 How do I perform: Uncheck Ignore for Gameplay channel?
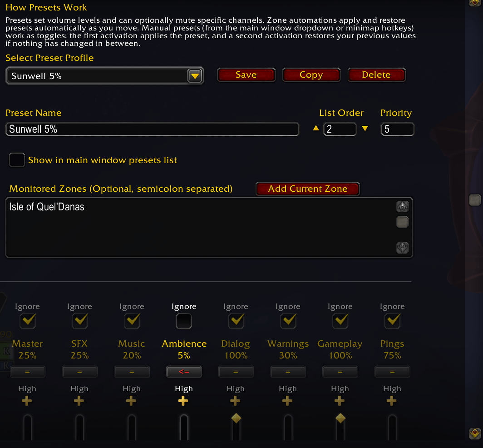(340, 321)
